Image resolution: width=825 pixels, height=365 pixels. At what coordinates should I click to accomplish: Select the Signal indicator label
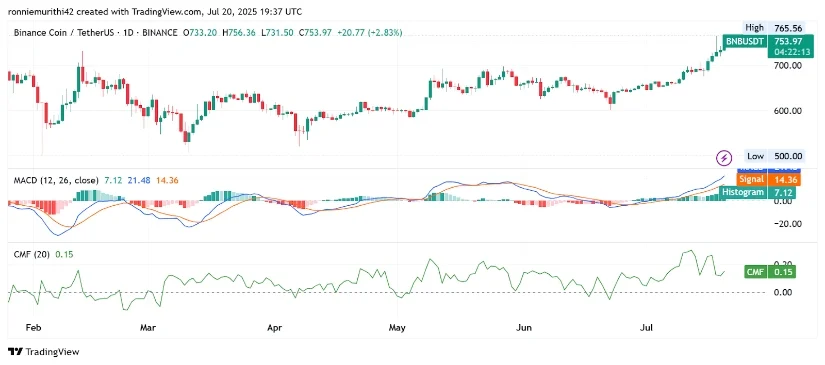pos(752,179)
